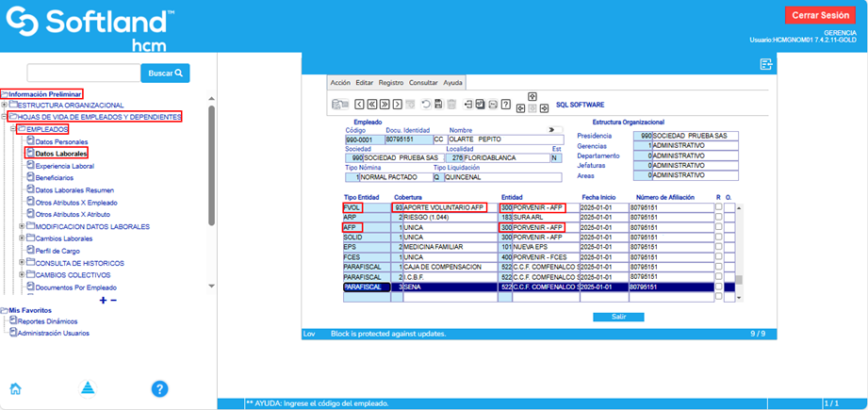Toggle the R checkbox in SENA row
The height and width of the screenshot is (410, 868).
click(718, 287)
